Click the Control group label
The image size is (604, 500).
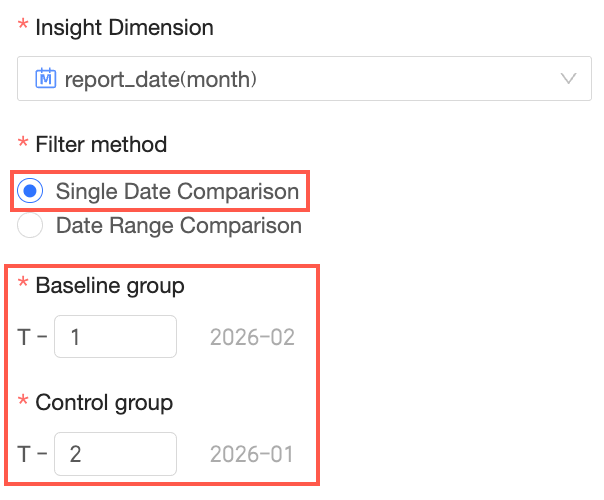tap(104, 403)
